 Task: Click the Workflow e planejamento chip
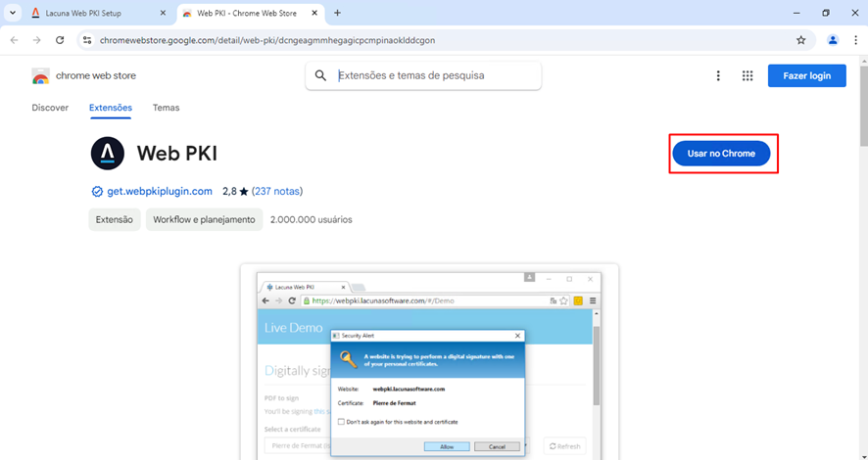point(205,219)
